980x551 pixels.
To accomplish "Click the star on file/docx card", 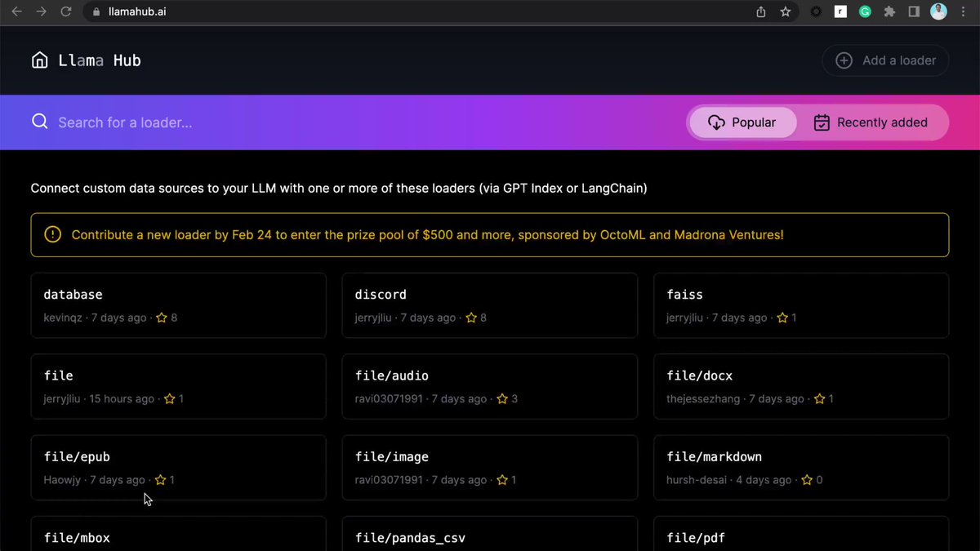I will [819, 399].
